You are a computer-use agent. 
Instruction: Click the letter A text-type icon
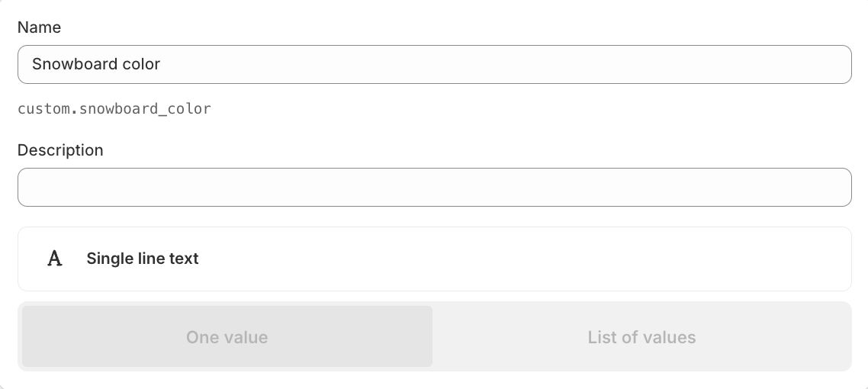[54, 259]
